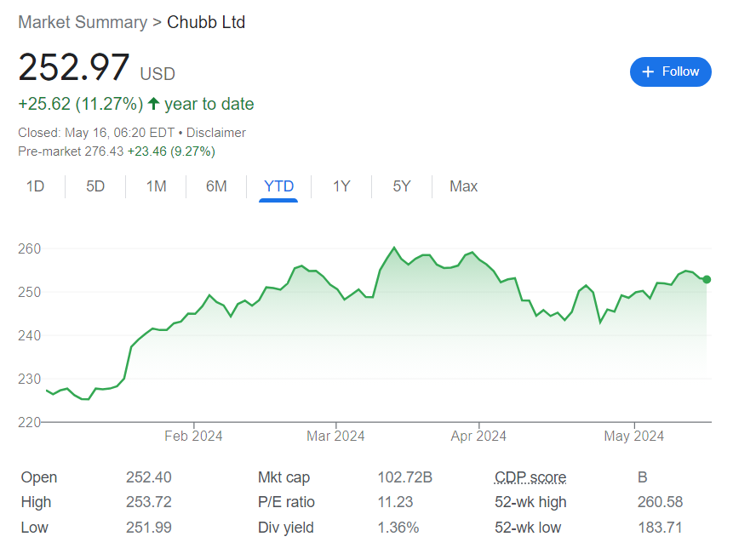This screenshot has height=548, width=756.
Task: Click the P/E ratio value 11.23
Action: point(395,502)
